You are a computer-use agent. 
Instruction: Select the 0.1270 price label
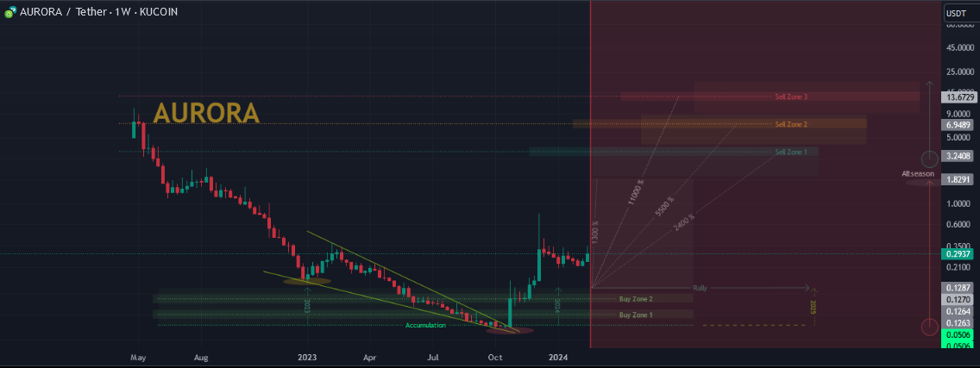click(x=958, y=299)
